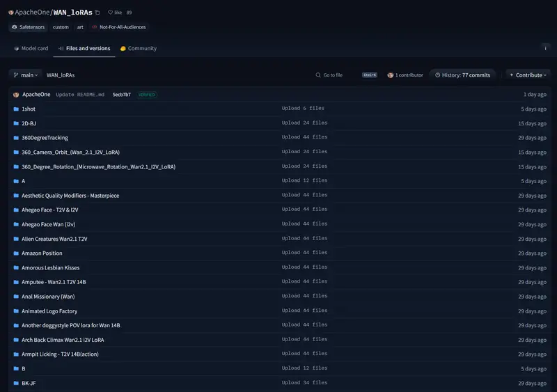Expand the main branch dropdown
Viewport: 557px width, 392px height.
(x=25, y=75)
